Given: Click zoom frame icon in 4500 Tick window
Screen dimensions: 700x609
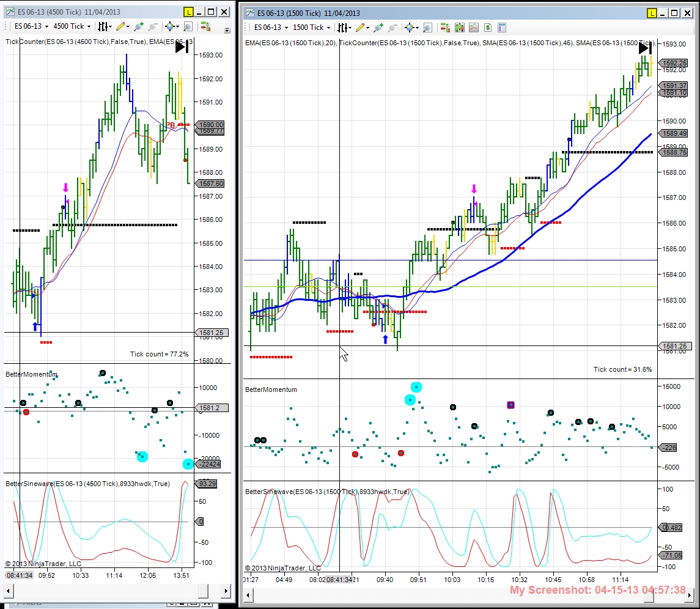Looking at the screenshot, I should coord(188,27).
